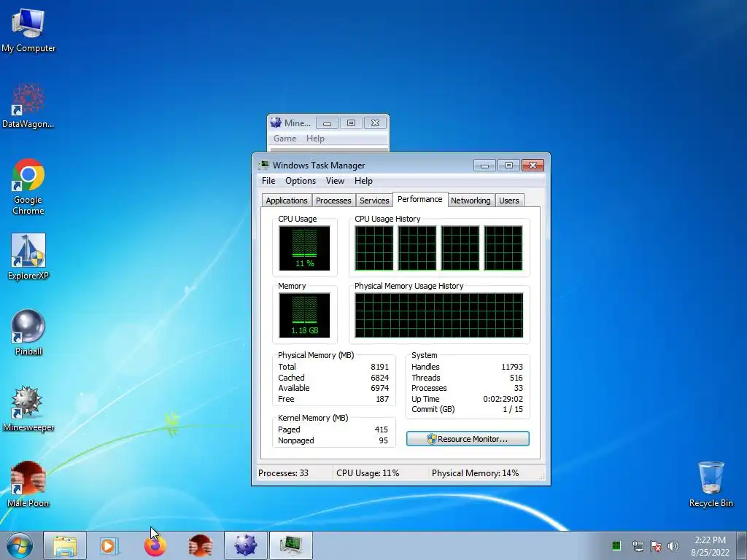Launch Windows Media Player from taskbar

(109, 545)
